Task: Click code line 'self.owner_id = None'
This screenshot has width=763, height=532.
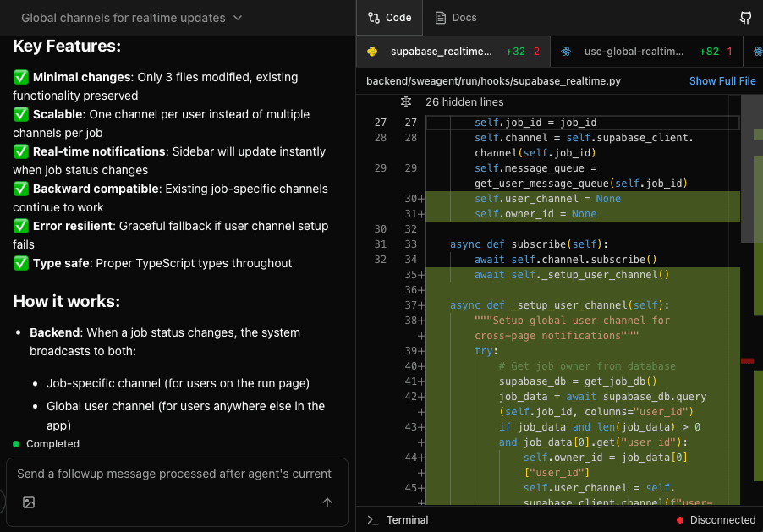Action: click(535, 214)
